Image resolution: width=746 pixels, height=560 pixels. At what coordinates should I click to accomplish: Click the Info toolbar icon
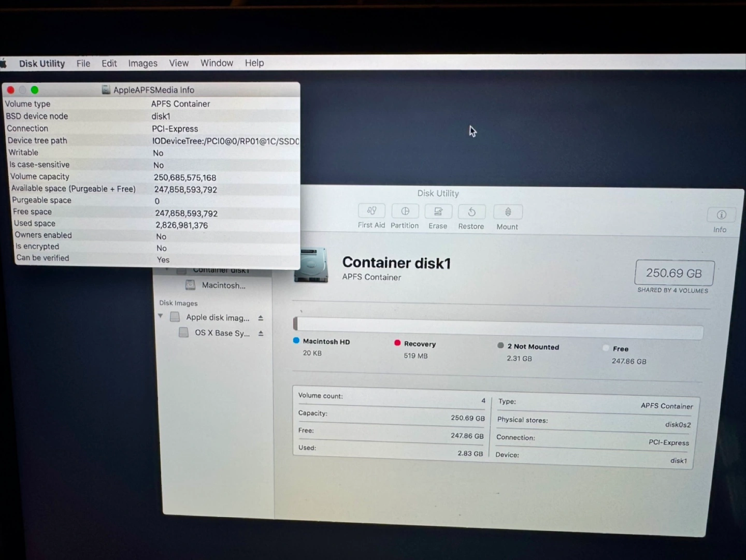[x=721, y=215]
